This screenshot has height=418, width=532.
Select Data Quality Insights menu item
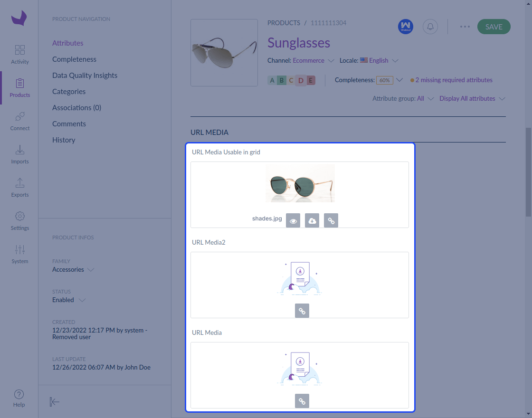pyautogui.click(x=85, y=76)
